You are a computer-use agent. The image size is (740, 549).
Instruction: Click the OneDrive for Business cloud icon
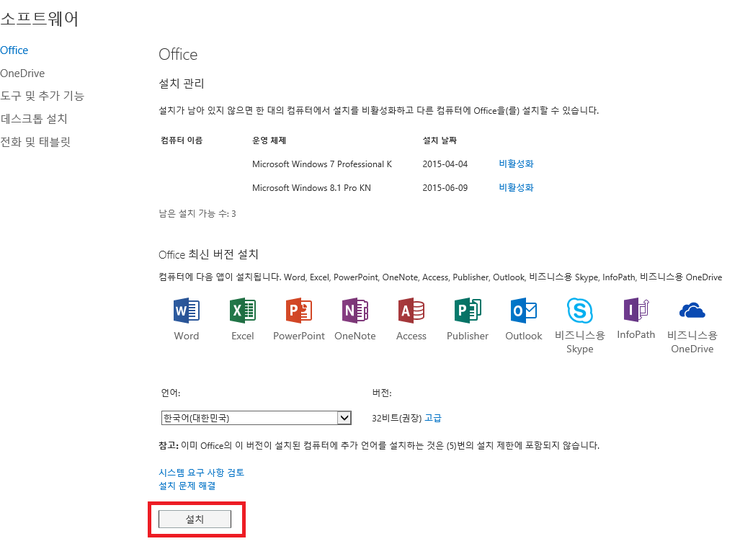[x=692, y=311]
